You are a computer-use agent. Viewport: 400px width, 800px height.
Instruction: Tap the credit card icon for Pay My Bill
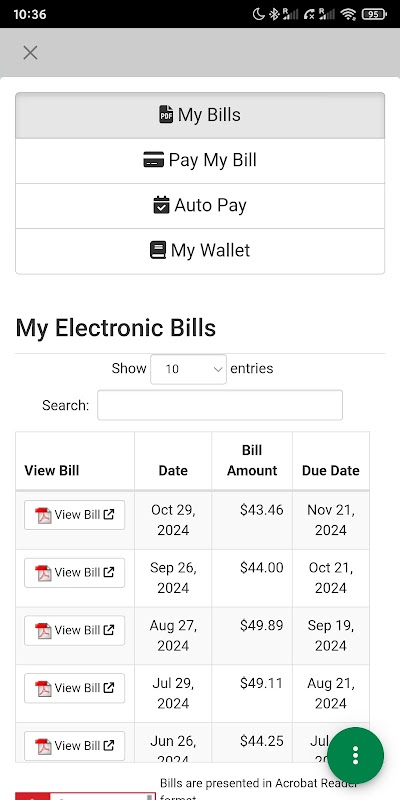(154, 160)
